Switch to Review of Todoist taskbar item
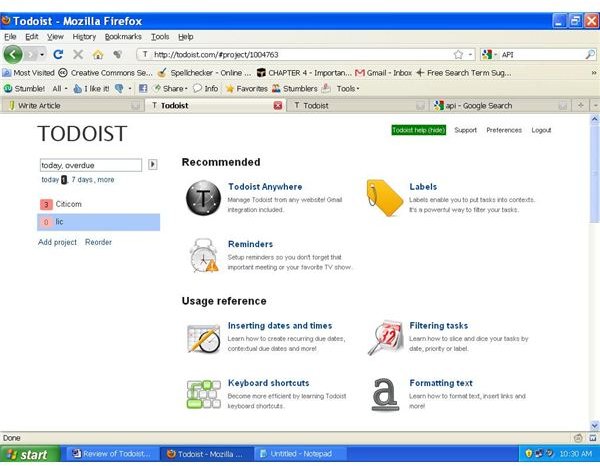Screen dimensions: 600x466 click(113, 454)
